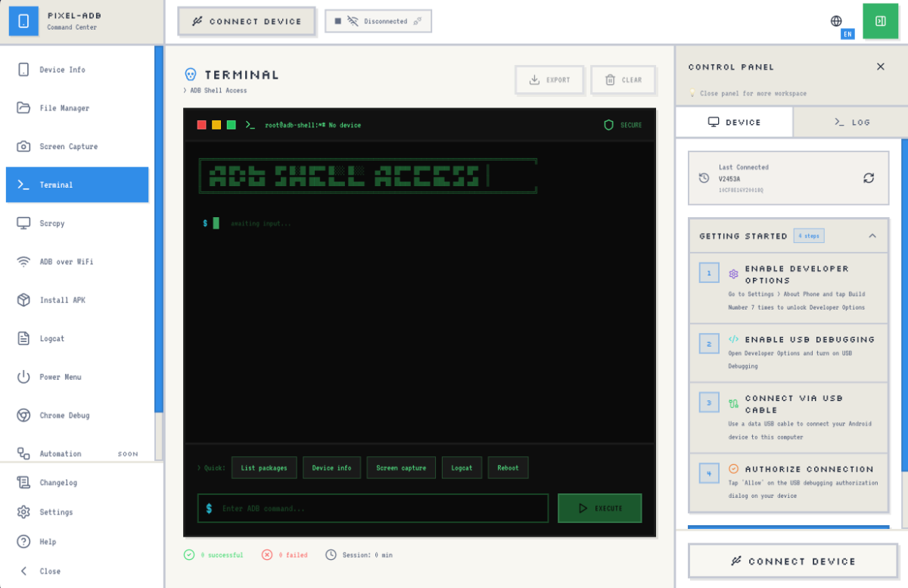Image resolution: width=908 pixels, height=588 pixels.
Task: Select the Terminal sidebar item
Action: pos(77,185)
